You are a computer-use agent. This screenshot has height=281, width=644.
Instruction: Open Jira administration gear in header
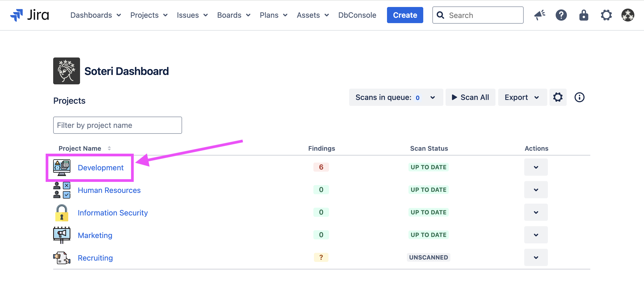[606, 15]
